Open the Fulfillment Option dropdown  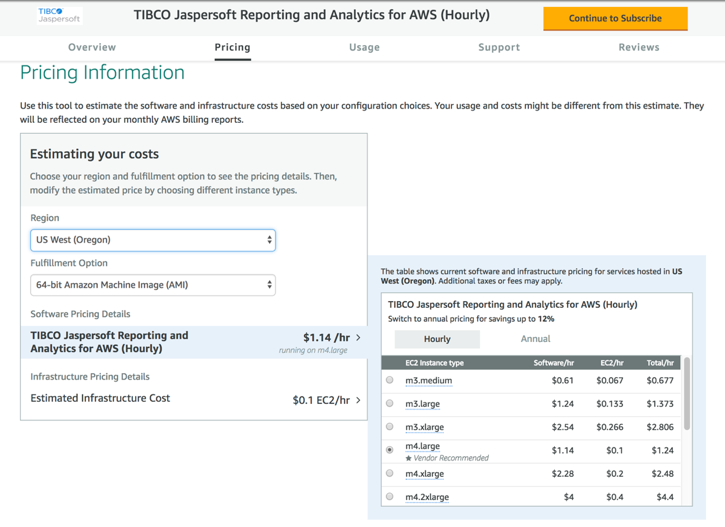(x=153, y=285)
